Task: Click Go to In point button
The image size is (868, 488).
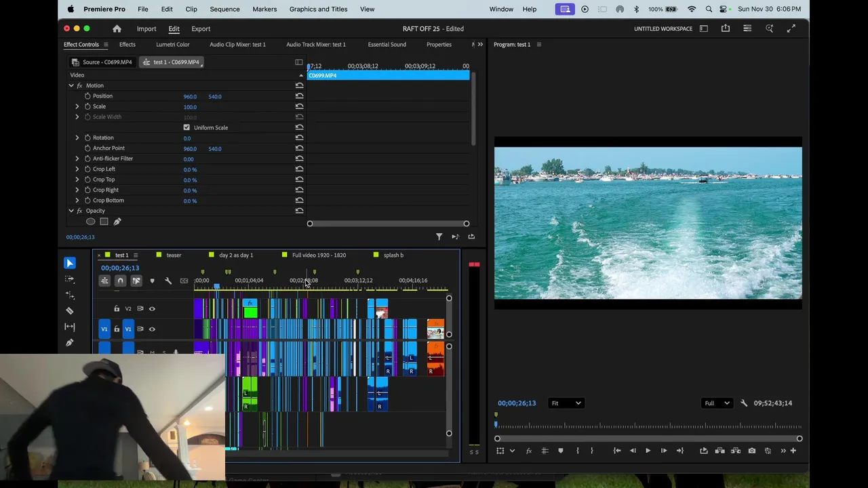Action: coord(617,451)
